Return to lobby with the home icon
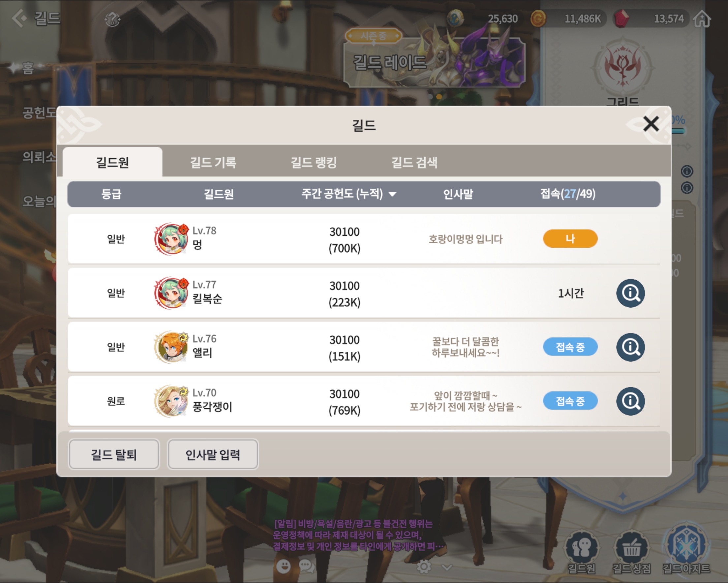The height and width of the screenshot is (583, 728). [702, 18]
